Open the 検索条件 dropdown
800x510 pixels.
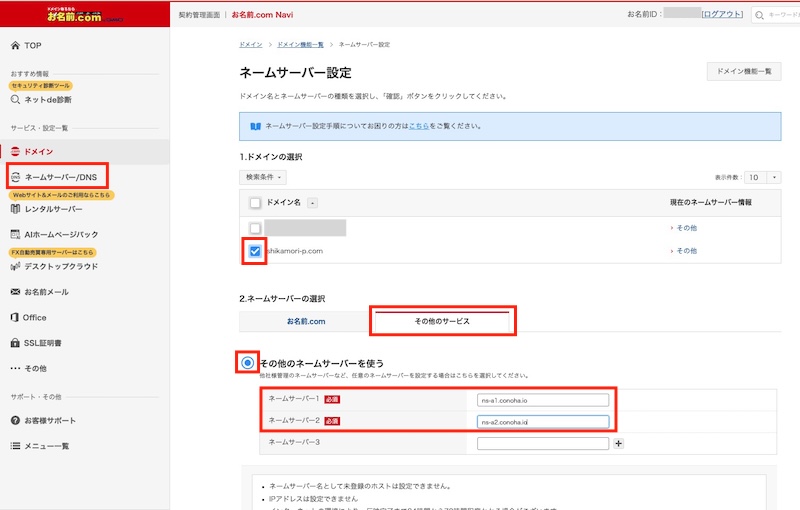(x=263, y=177)
